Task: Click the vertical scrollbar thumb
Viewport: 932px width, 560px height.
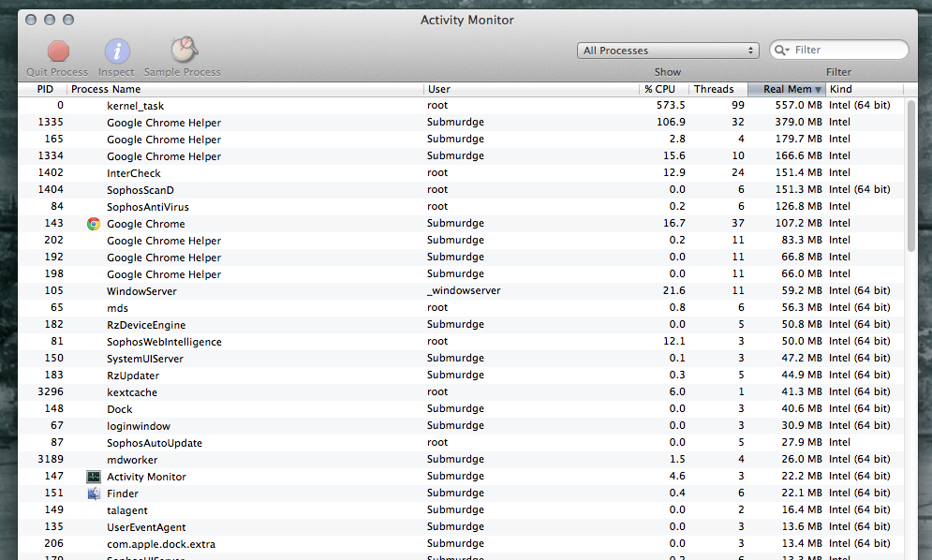Action: coord(911,176)
